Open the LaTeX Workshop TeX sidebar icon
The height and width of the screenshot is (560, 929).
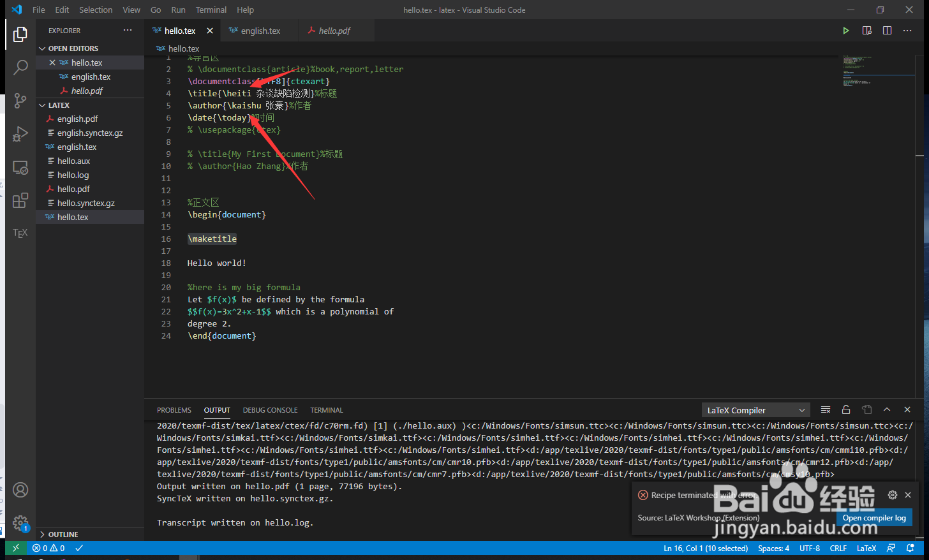[20, 233]
